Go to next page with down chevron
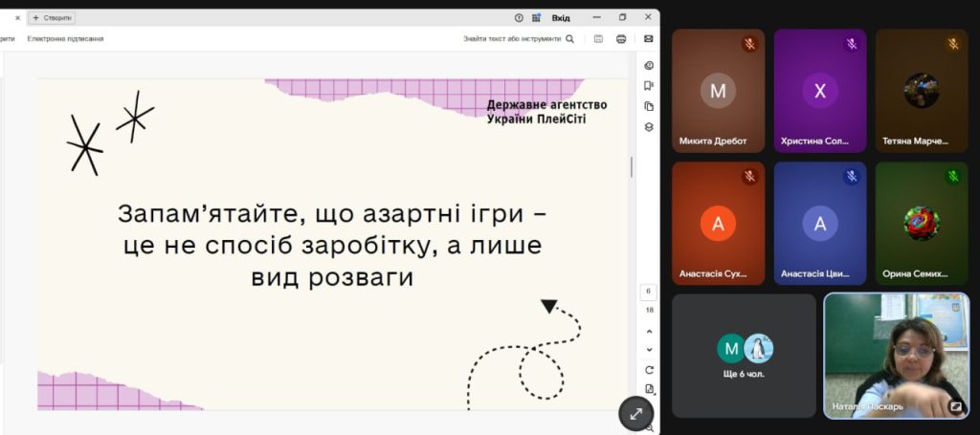This screenshot has height=435, width=980. click(x=649, y=350)
